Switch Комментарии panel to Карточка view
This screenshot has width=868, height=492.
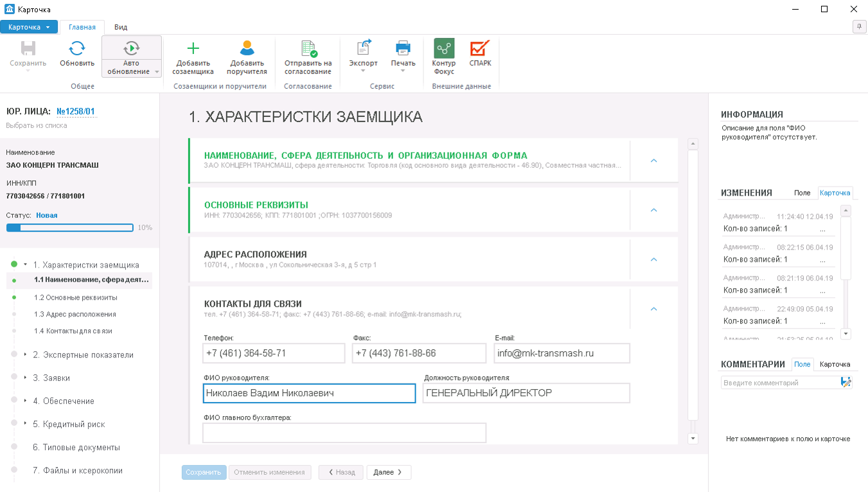coord(835,364)
